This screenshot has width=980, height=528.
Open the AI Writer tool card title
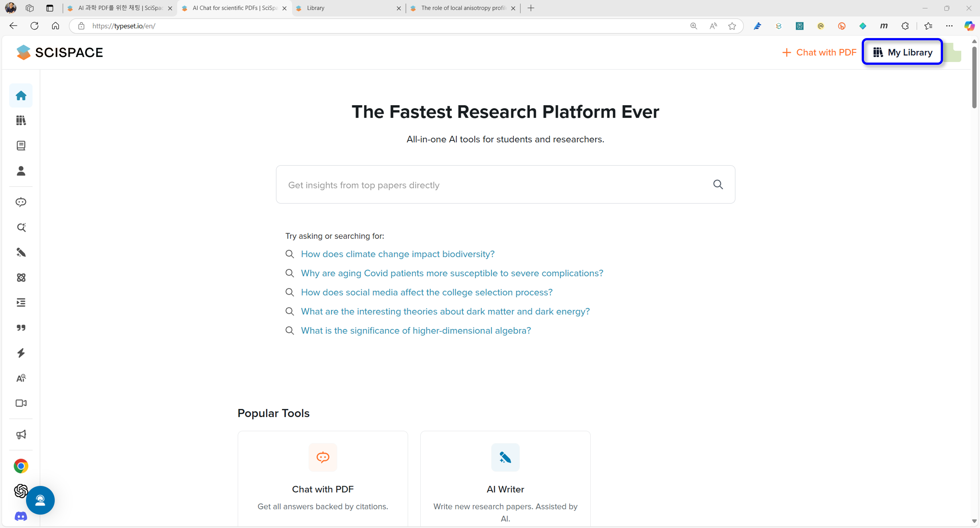point(505,489)
